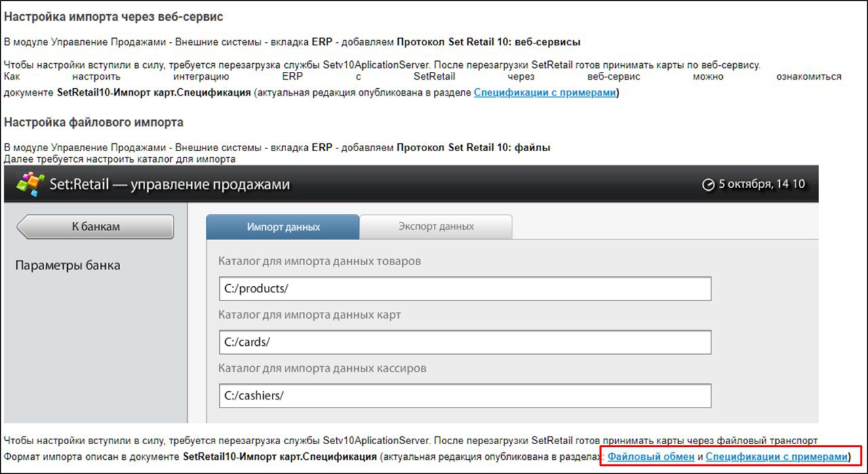This screenshot has height=474, width=868.
Task: Click the 5 октября, 14 10 date text
Action: tap(762, 184)
